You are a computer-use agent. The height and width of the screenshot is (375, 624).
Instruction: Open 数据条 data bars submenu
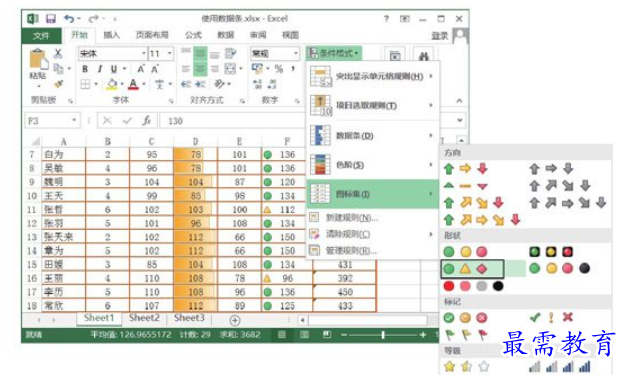point(372,136)
